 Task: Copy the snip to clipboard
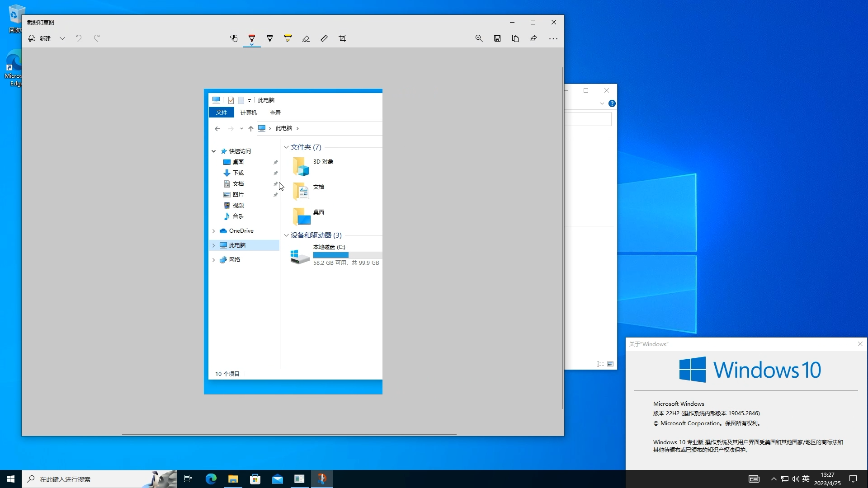coord(515,38)
